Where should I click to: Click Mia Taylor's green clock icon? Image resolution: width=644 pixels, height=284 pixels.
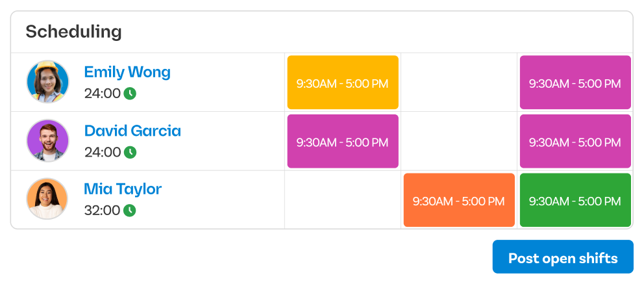[x=130, y=211]
